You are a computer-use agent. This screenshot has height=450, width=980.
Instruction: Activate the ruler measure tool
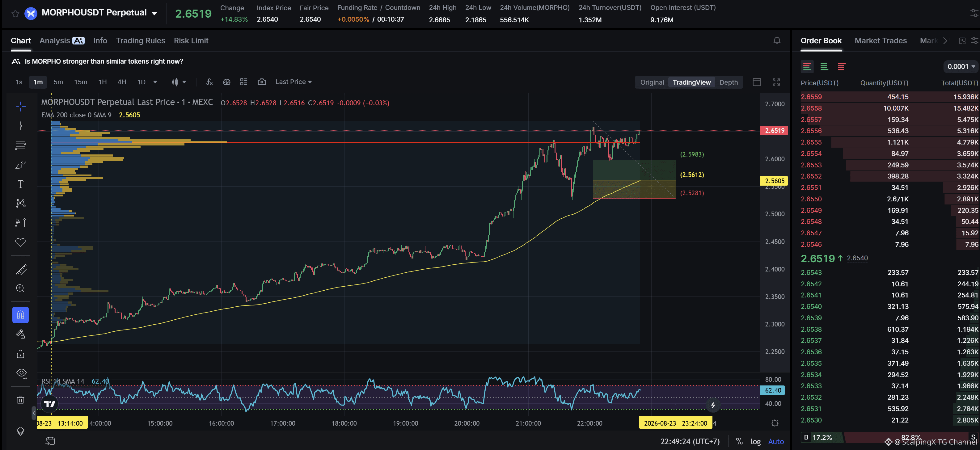pyautogui.click(x=20, y=270)
